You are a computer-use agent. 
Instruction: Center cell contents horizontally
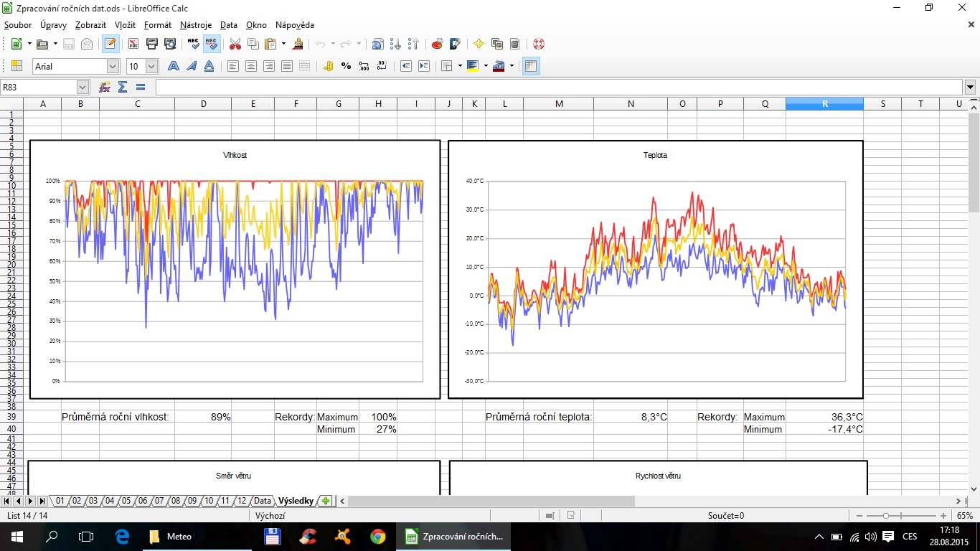tap(251, 66)
